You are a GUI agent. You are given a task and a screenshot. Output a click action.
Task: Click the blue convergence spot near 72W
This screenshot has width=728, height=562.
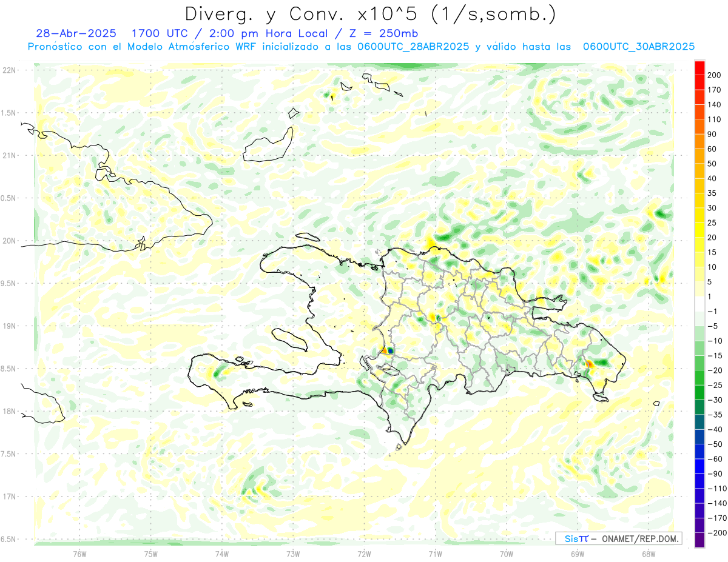391,350
